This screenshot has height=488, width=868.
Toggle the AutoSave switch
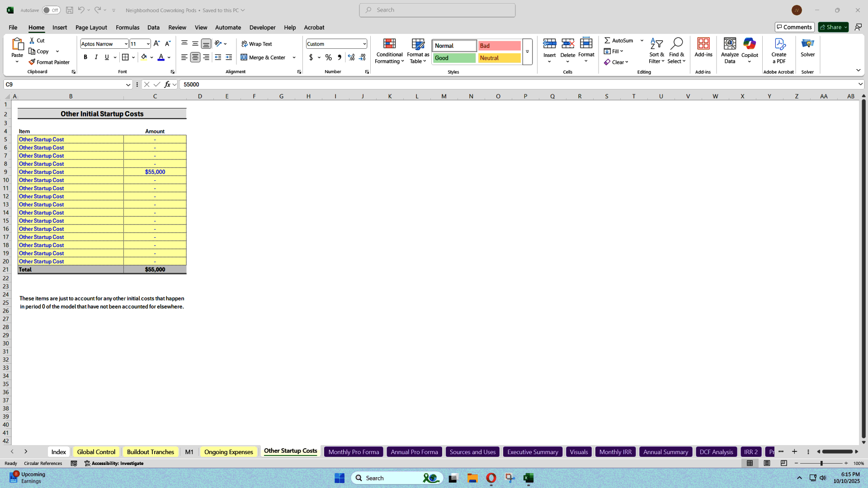51,10
